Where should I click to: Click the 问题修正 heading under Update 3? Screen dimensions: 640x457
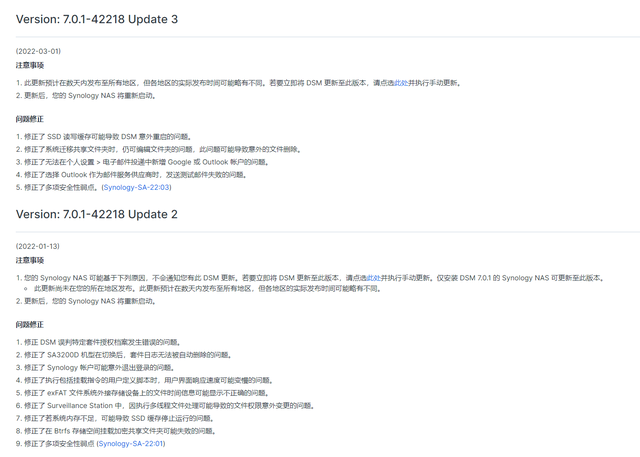pyautogui.click(x=30, y=119)
